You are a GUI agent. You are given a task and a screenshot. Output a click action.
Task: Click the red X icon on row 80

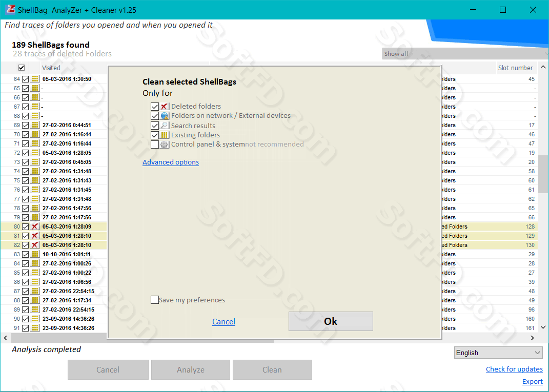pos(35,226)
